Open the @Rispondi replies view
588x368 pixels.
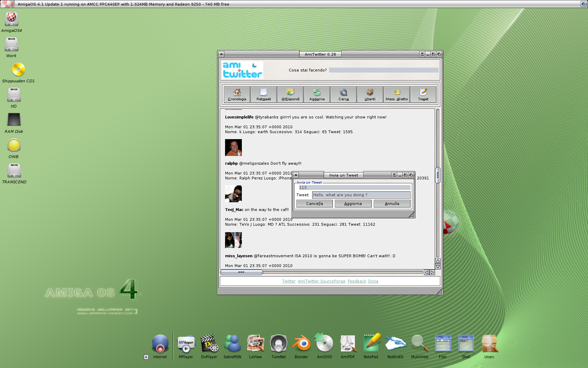[x=290, y=95]
